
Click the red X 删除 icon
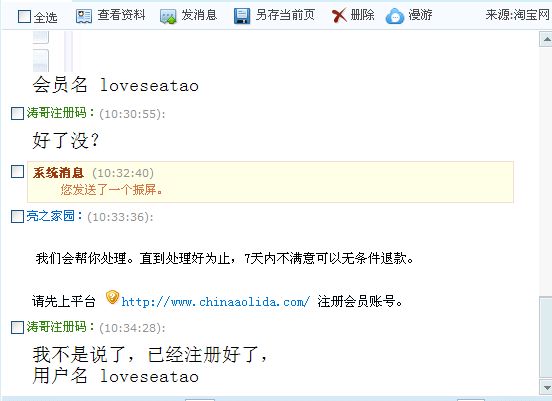pyautogui.click(x=339, y=16)
